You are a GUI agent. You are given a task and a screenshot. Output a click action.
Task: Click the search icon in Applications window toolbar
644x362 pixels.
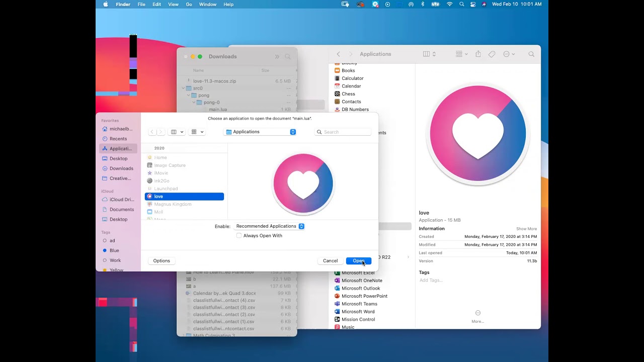531,54
